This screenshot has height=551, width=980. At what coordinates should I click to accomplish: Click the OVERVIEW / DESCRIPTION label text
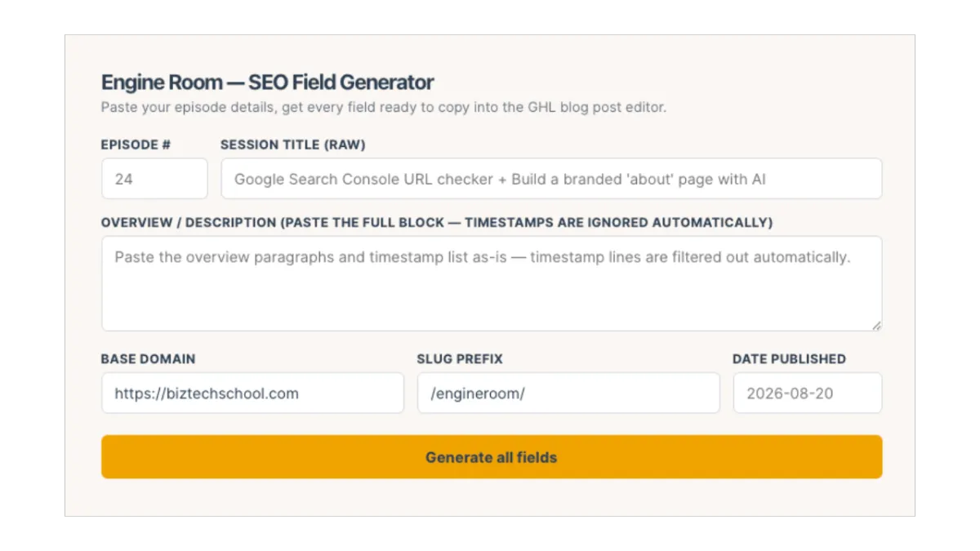point(189,222)
